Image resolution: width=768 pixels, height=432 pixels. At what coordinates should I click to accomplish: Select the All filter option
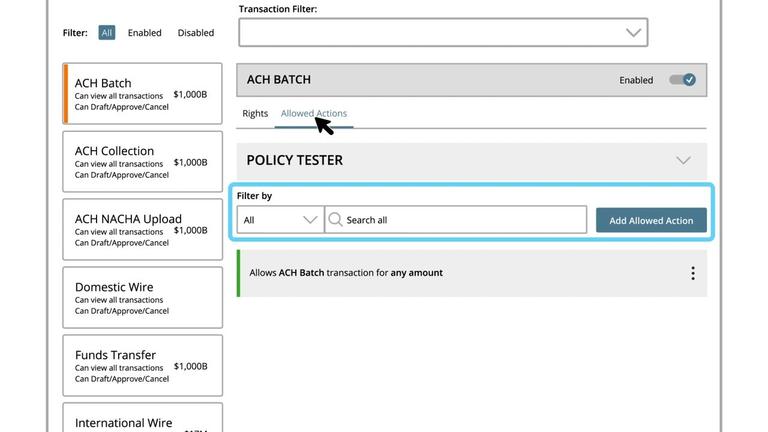click(107, 32)
